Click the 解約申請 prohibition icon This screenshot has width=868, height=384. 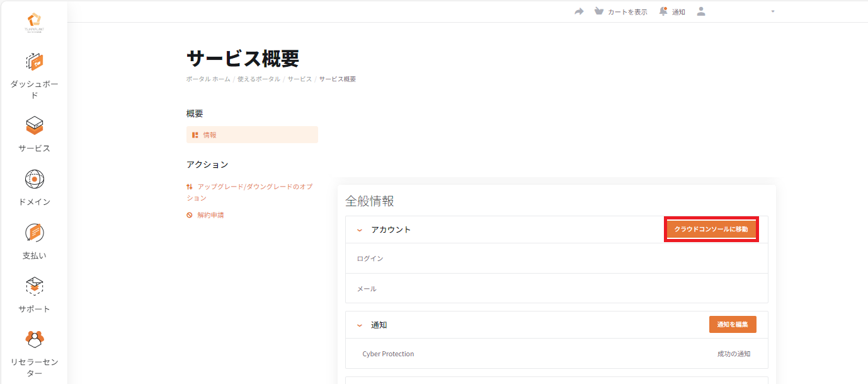[x=190, y=215]
